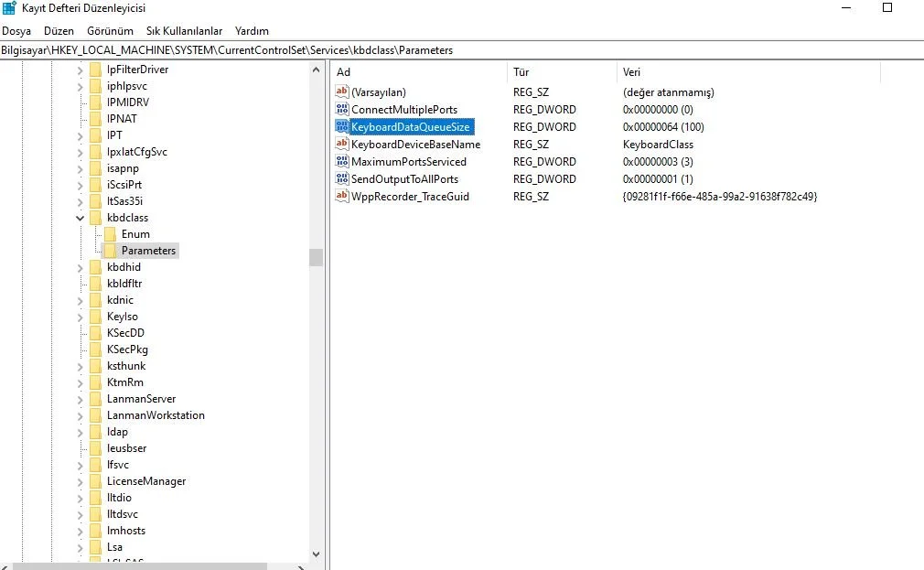Select the leusbser tree item
The image size is (924, 570).
click(x=126, y=448)
